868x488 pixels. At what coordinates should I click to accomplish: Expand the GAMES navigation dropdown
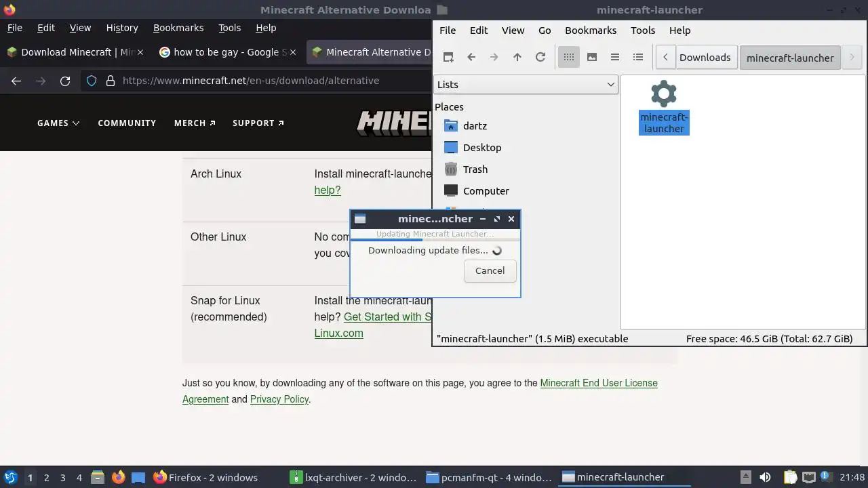point(58,123)
